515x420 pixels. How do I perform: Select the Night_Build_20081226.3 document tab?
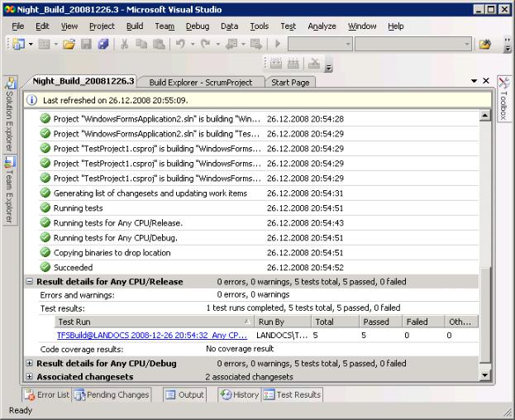(x=83, y=81)
